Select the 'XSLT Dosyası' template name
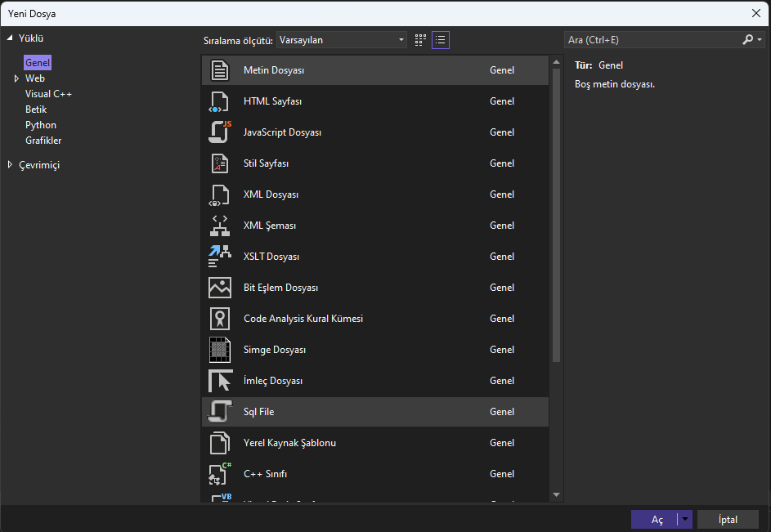 271,257
